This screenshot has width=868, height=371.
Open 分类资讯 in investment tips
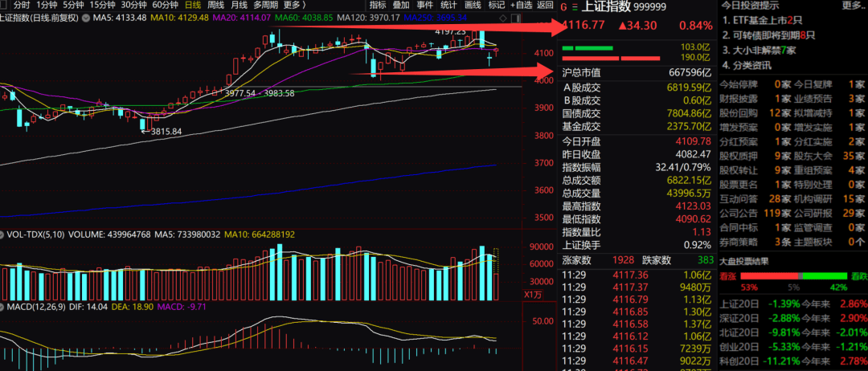point(751,64)
